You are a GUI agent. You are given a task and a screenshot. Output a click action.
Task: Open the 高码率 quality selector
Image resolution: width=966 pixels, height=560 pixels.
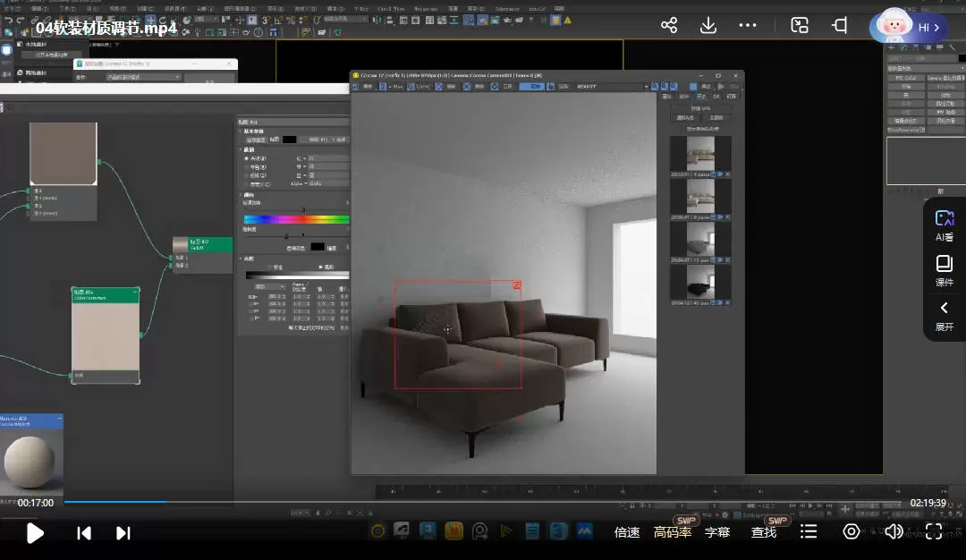[x=673, y=532]
